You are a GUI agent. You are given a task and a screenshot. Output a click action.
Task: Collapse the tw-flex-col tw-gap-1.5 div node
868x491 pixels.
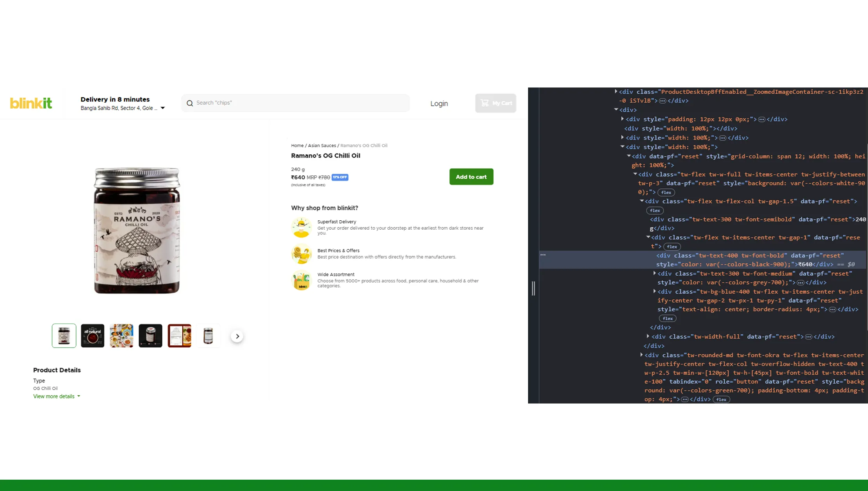click(x=642, y=201)
